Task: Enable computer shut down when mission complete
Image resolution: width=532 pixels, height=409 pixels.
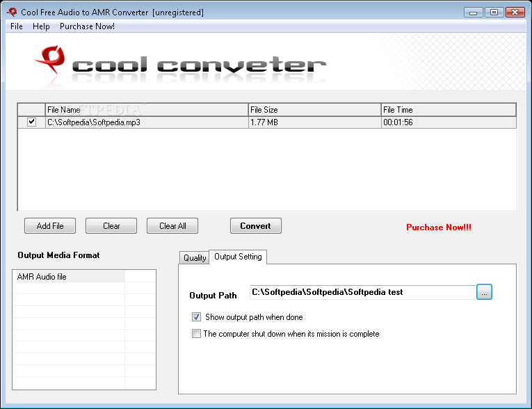Action: click(x=196, y=333)
